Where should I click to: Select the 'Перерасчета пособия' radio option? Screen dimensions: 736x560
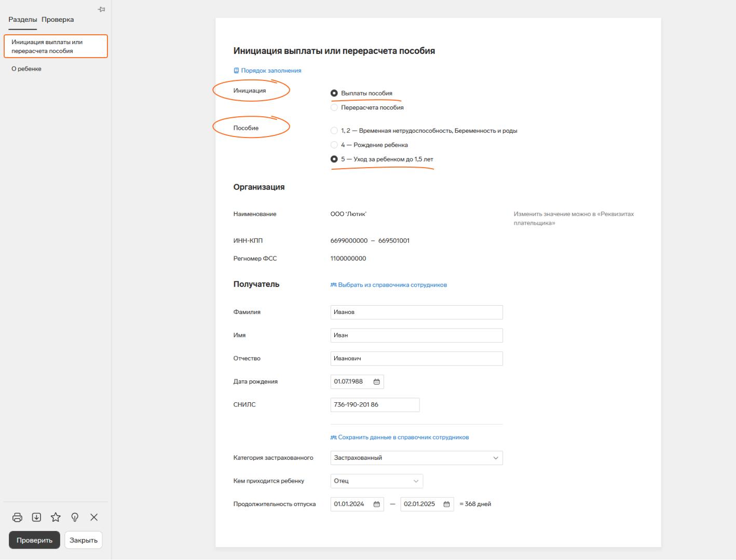coord(334,107)
